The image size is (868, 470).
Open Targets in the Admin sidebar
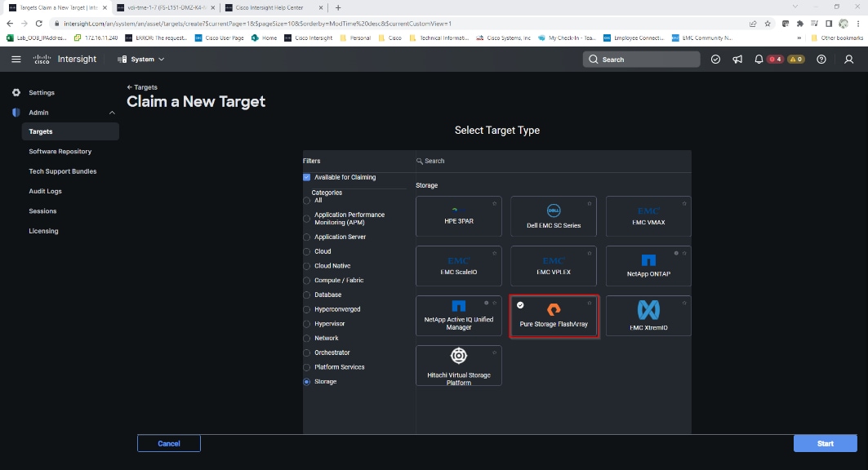(x=70, y=131)
